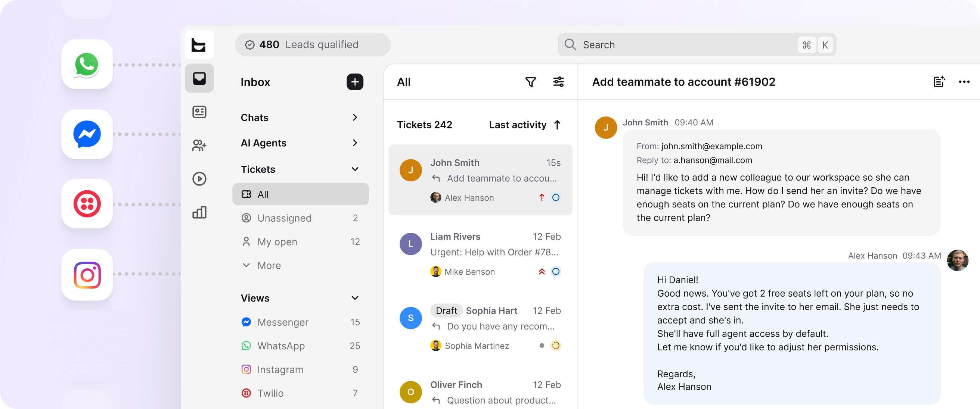Click the low priority dot on Sophia Hart ticket
The width and height of the screenshot is (980, 409).
pyautogui.click(x=542, y=346)
